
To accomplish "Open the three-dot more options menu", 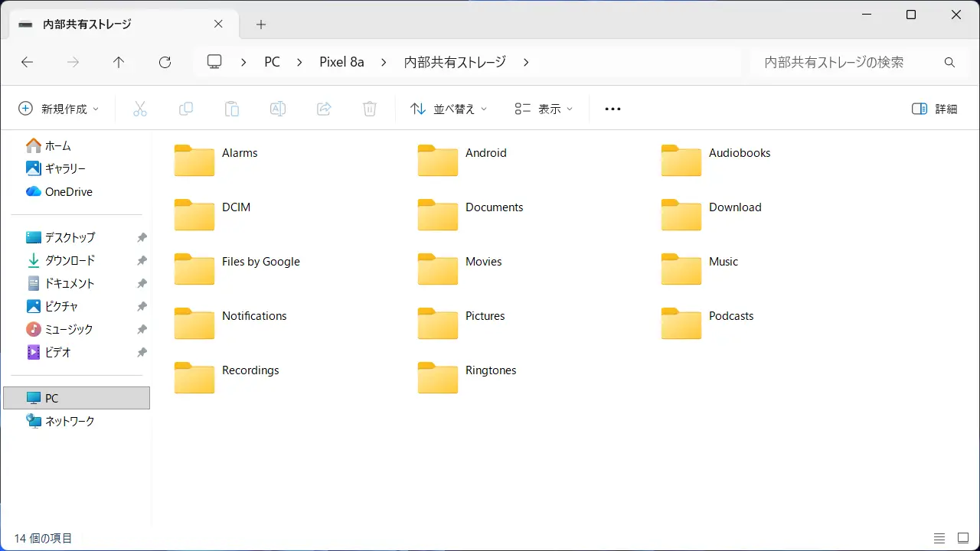I will pos(612,109).
